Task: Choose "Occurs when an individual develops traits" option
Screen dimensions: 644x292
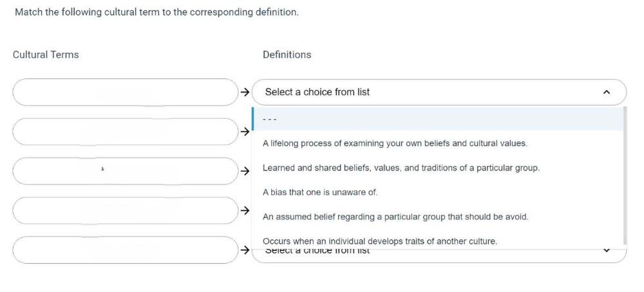Action: 379,241
